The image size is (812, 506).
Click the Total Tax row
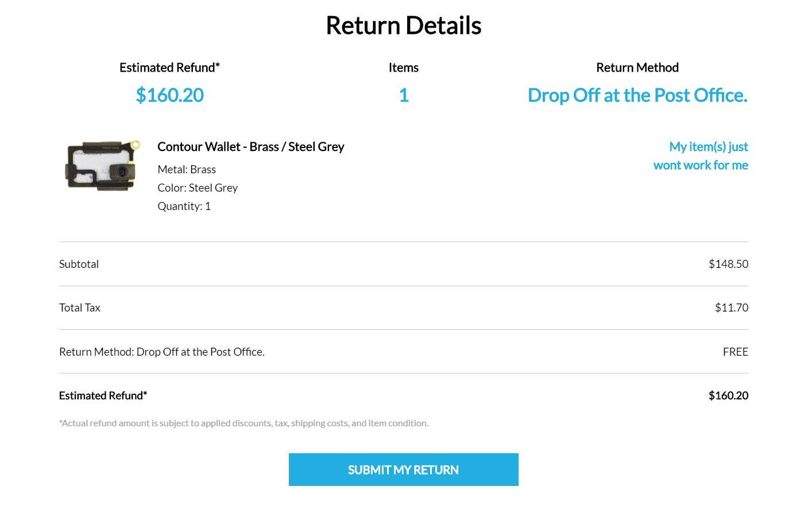(79, 308)
